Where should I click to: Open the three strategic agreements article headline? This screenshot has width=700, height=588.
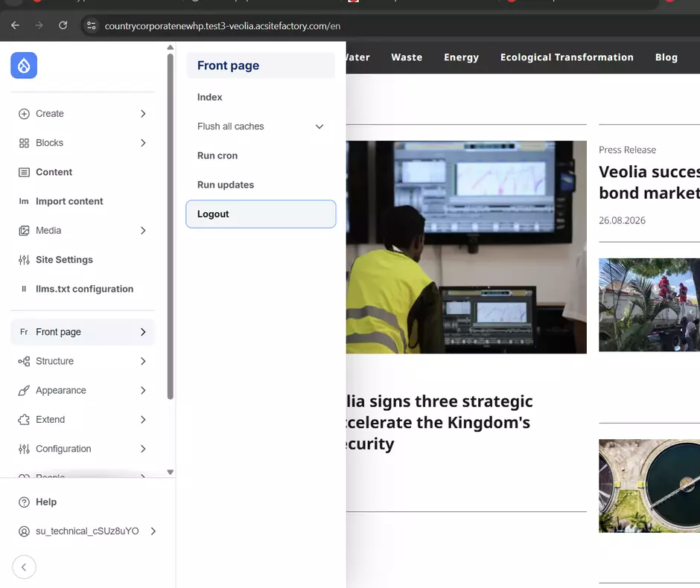(439, 423)
